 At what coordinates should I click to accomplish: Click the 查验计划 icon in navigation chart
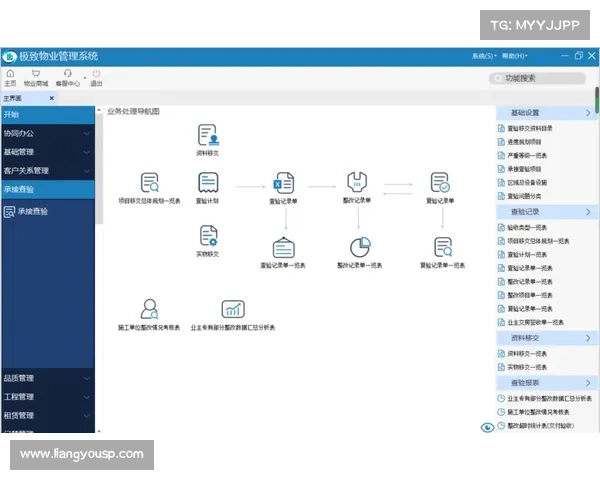pos(208,184)
